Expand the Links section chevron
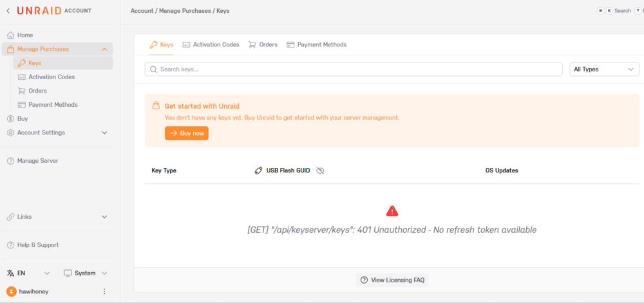Image resolution: width=644 pixels, height=303 pixels. click(x=104, y=217)
